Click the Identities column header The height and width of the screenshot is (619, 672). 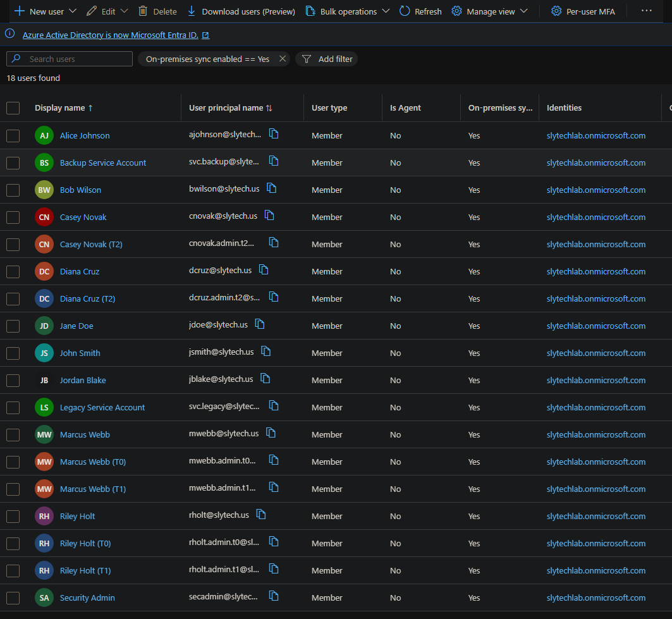564,108
